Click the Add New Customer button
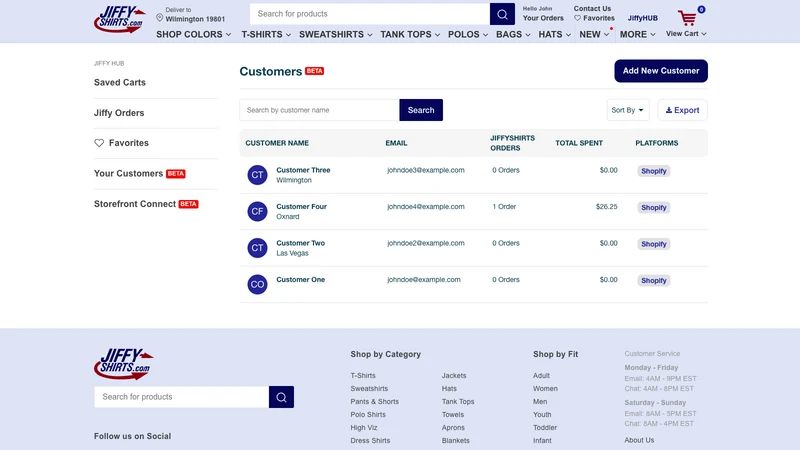Image resolution: width=800 pixels, height=450 pixels. (x=661, y=71)
